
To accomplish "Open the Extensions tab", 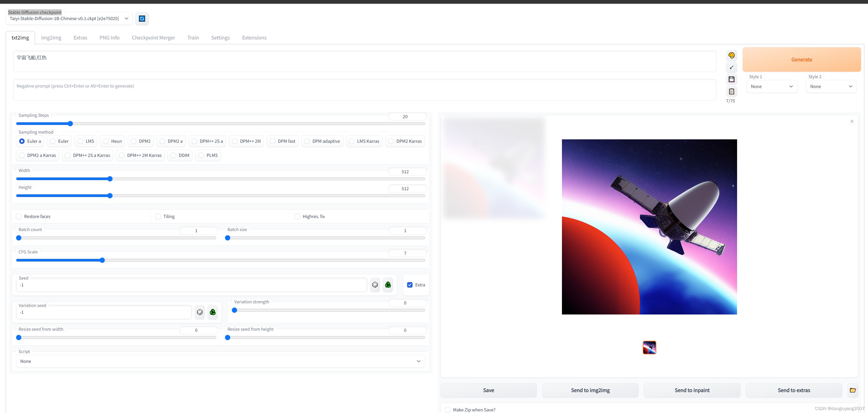I will pos(254,38).
